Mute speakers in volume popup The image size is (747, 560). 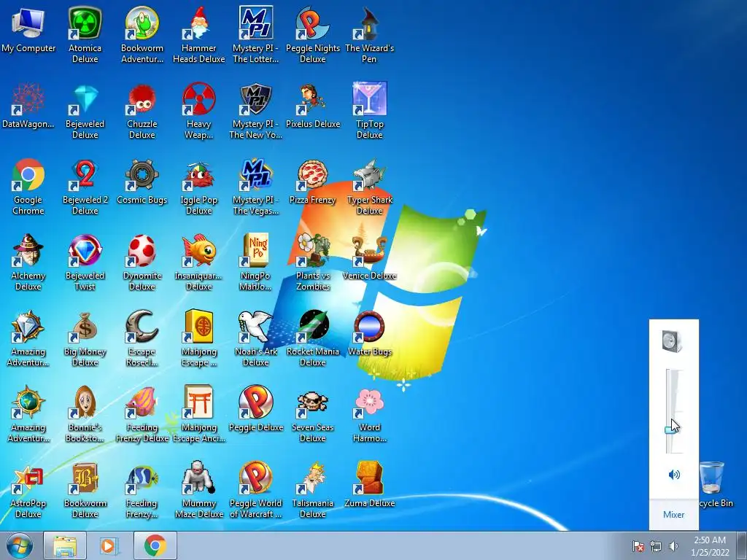pos(673,474)
